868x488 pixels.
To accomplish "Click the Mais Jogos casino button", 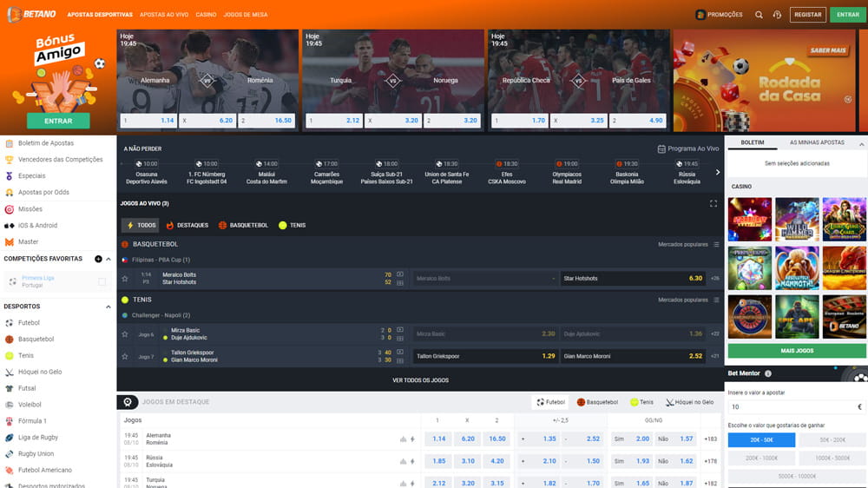I will [x=797, y=351].
